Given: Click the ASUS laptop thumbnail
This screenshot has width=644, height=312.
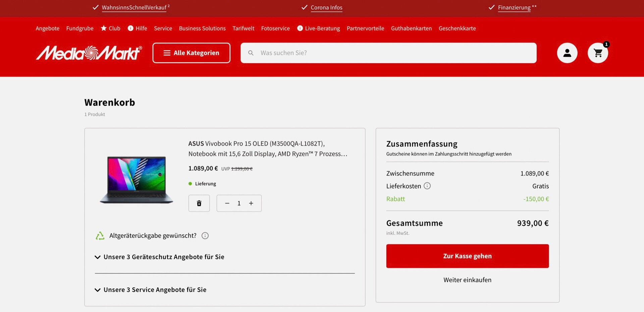Looking at the screenshot, I should point(136,180).
